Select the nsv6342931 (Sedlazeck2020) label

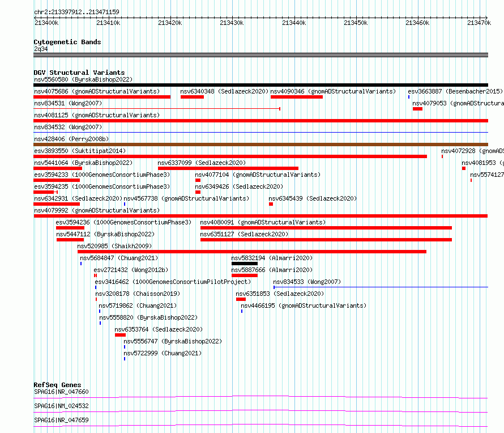(x=78, y=198)
